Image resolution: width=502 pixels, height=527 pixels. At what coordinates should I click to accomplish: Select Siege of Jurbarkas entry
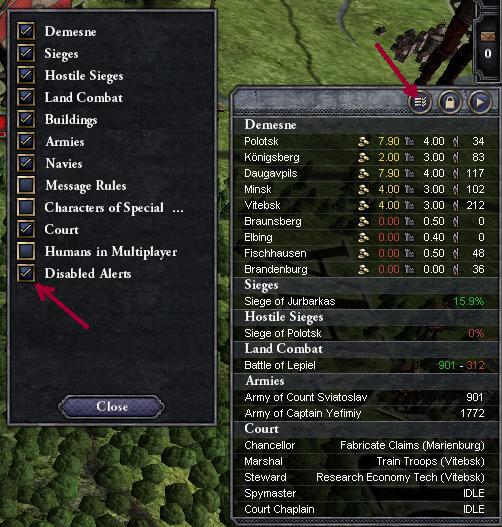coord(366,301)
